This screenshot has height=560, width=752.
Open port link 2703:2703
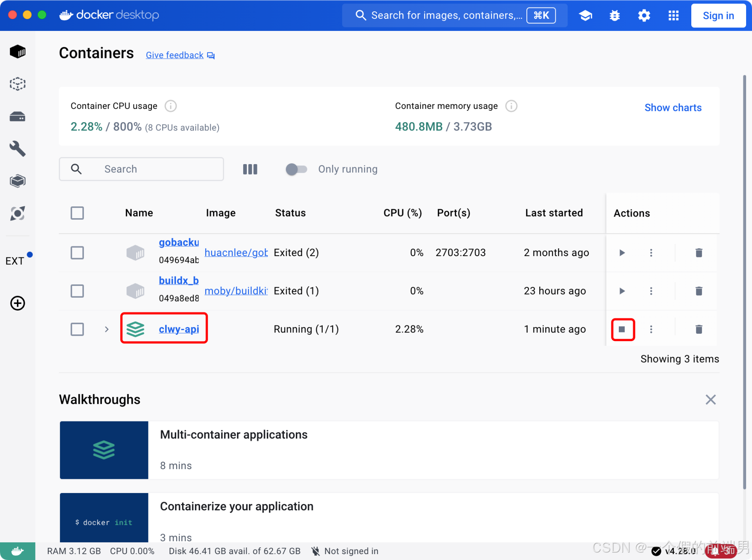[461, 253]
